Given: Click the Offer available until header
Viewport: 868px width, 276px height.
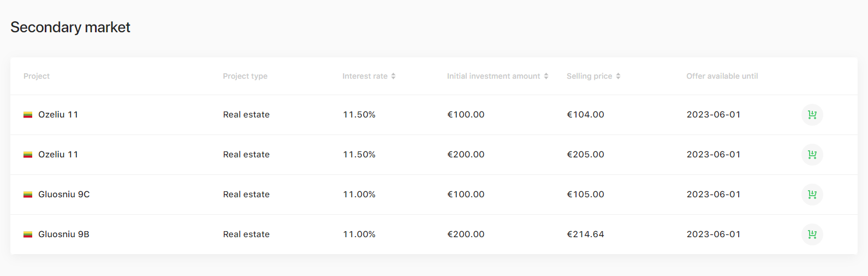Looking at the screenshot, I should (722, 76).
